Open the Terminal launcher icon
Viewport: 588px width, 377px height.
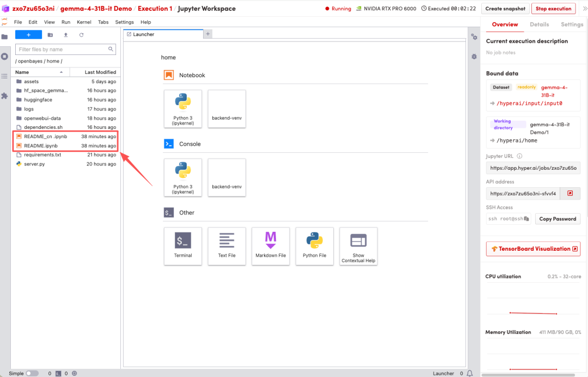(x=183, y=246)
